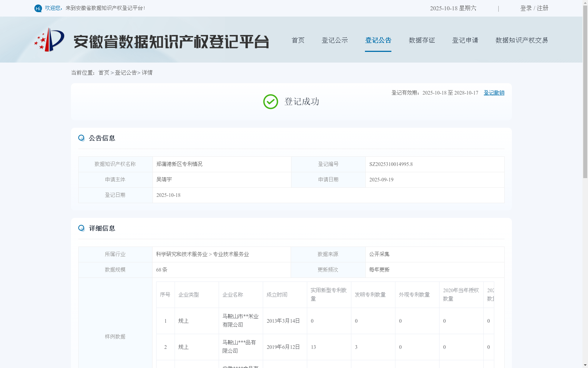Screen dimensions: 588x368
Task: Click the date cell 2019年6月12日
Action: [283, 347]
